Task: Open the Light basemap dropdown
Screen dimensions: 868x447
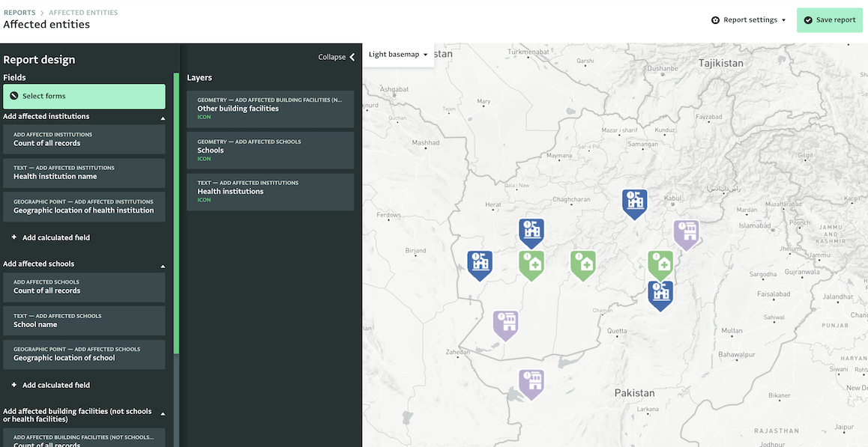Action: 398,55
